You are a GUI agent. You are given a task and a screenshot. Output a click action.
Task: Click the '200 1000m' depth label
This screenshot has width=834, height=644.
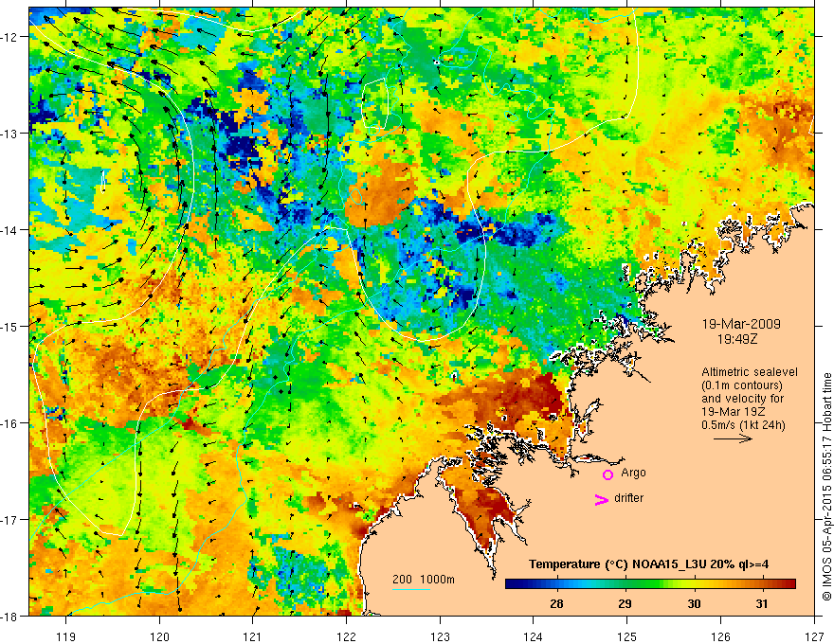[x=424, y=580]
